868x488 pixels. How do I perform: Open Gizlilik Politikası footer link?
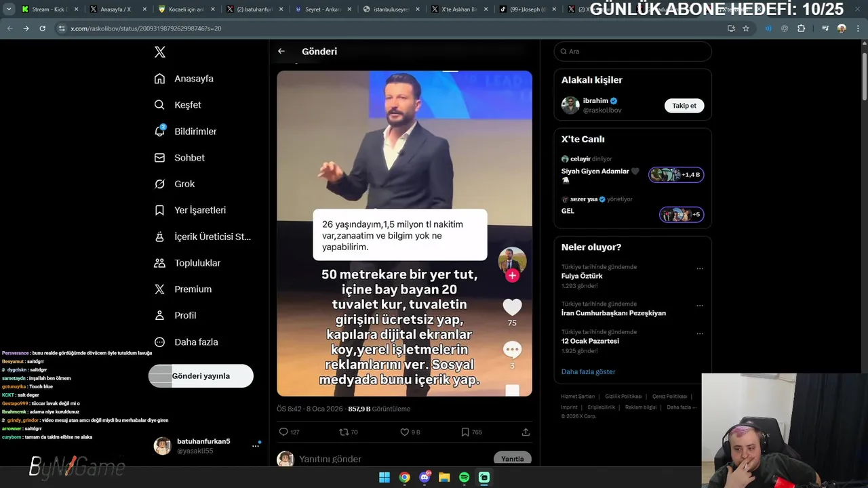coord(623,396)
